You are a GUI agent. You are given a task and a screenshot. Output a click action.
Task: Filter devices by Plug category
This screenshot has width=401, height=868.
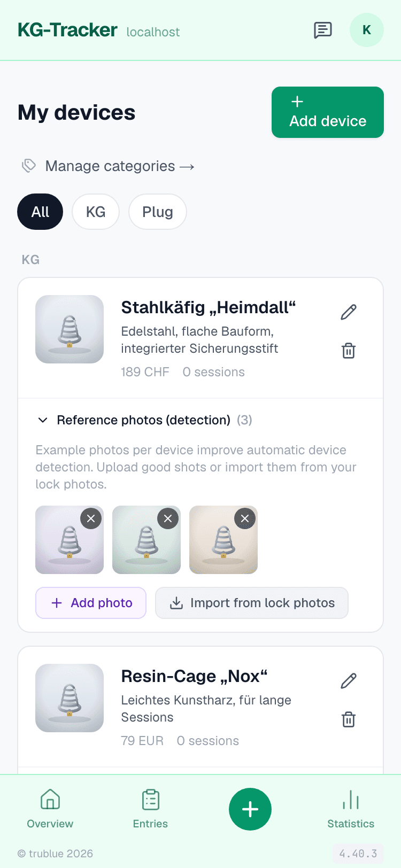click(x=158, y=212)
